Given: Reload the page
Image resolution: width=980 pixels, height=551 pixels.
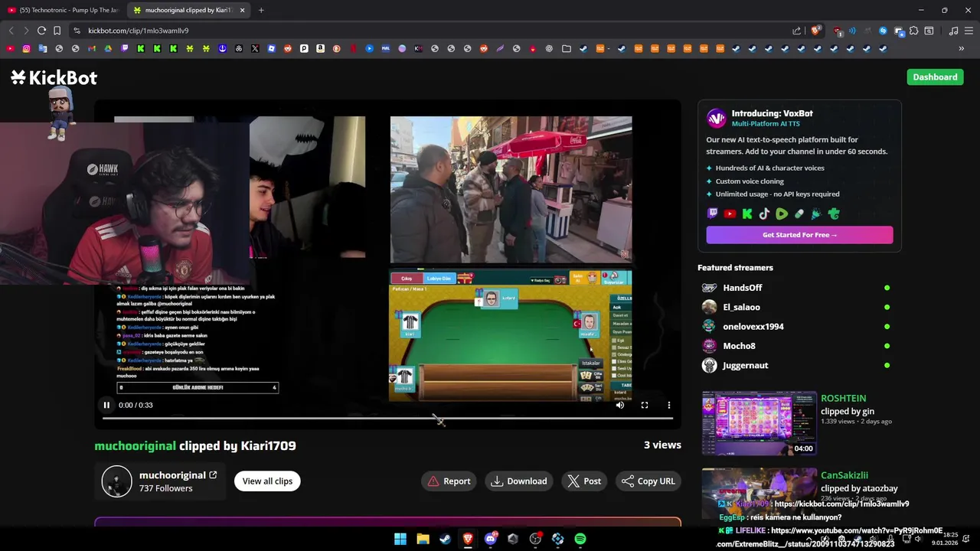Looking at the screenshot, I should [x=41, y=31].
